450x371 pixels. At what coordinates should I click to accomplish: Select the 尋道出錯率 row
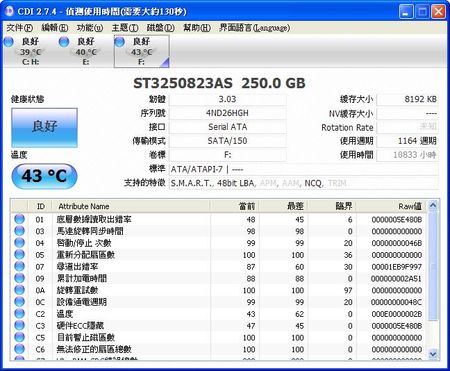(x=219, y=267)
